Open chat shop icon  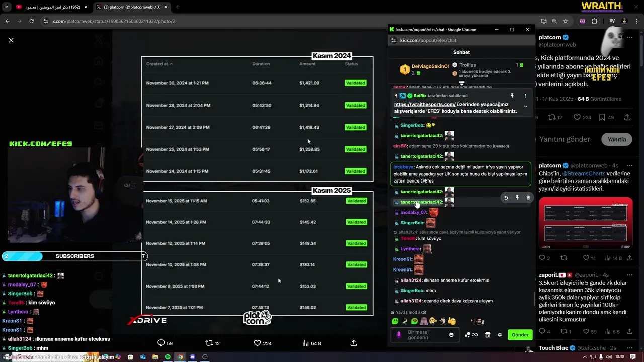coord(488,335)
